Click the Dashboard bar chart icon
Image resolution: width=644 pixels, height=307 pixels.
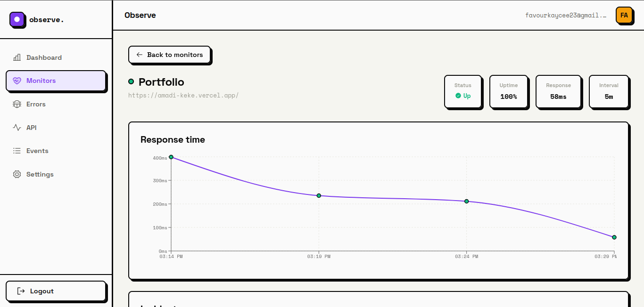[x=17, y=57]
